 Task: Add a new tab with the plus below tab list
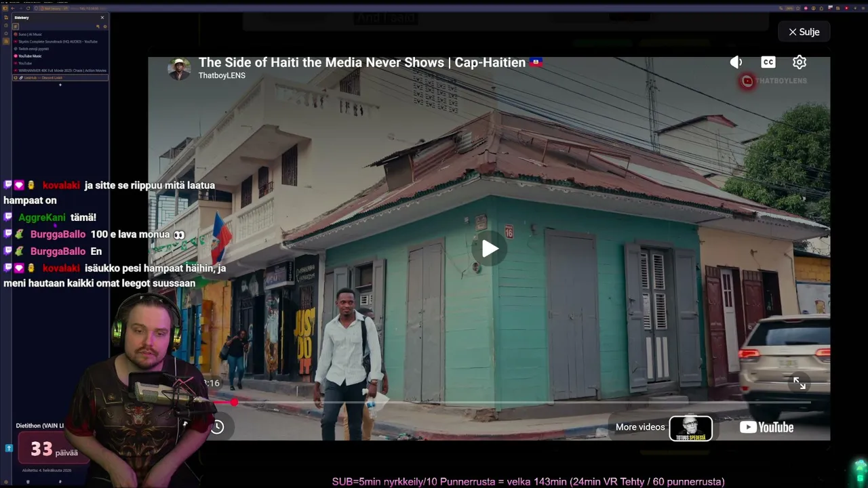[x=60, y=85]
